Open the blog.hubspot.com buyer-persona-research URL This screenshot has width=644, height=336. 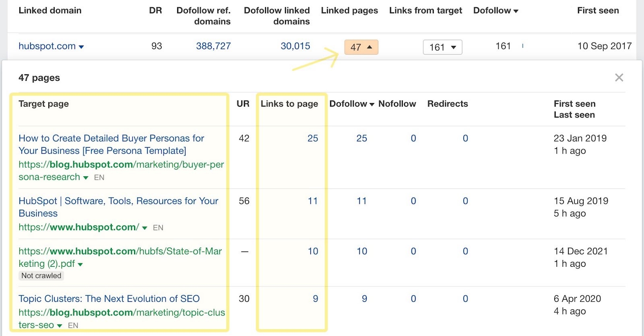click(x=121, y=171)
